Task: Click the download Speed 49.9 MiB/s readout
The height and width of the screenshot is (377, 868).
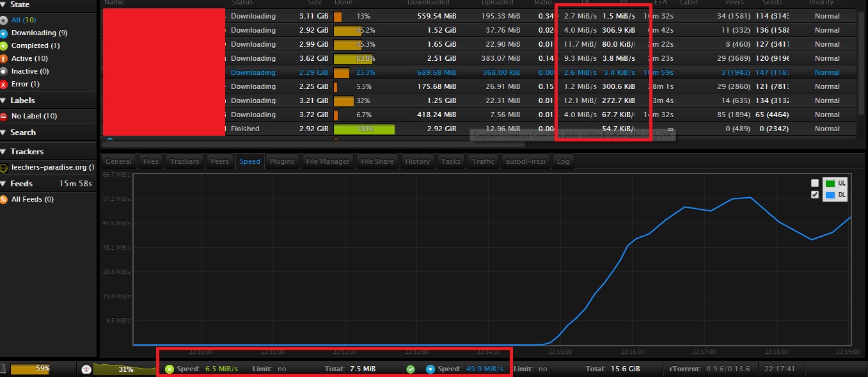Action: [470, 369]
